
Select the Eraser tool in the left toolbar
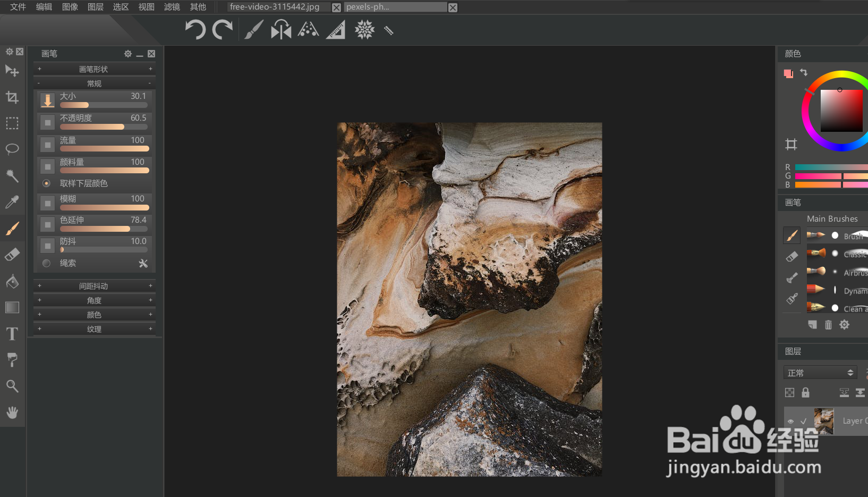[x=12, y=255]
